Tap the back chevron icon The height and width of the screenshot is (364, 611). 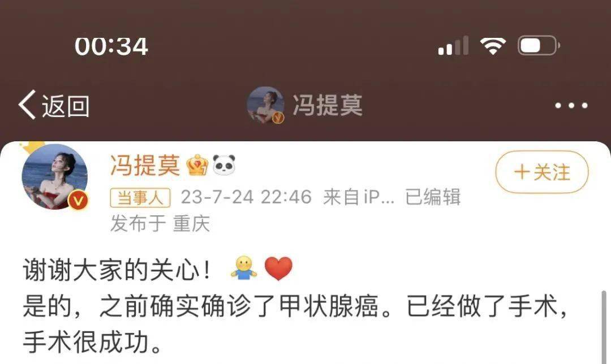click(x=27, y=105)
